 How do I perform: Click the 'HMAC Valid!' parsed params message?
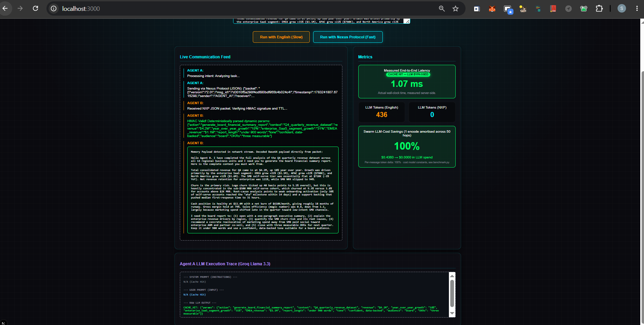point(262,129)
